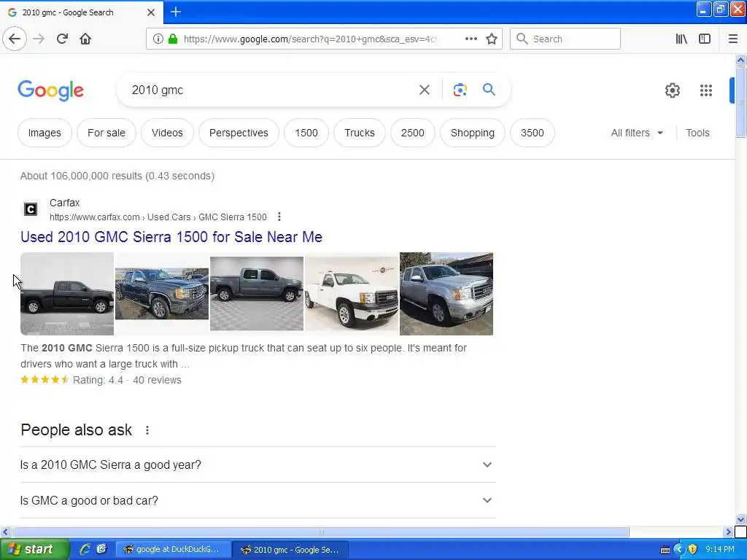
Task: Filter results by 1500
Action: 306,133
